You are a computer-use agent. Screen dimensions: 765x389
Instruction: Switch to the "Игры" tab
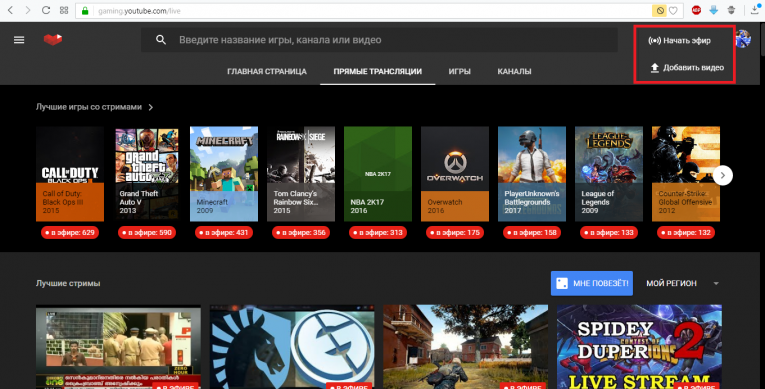pos(460,71)
